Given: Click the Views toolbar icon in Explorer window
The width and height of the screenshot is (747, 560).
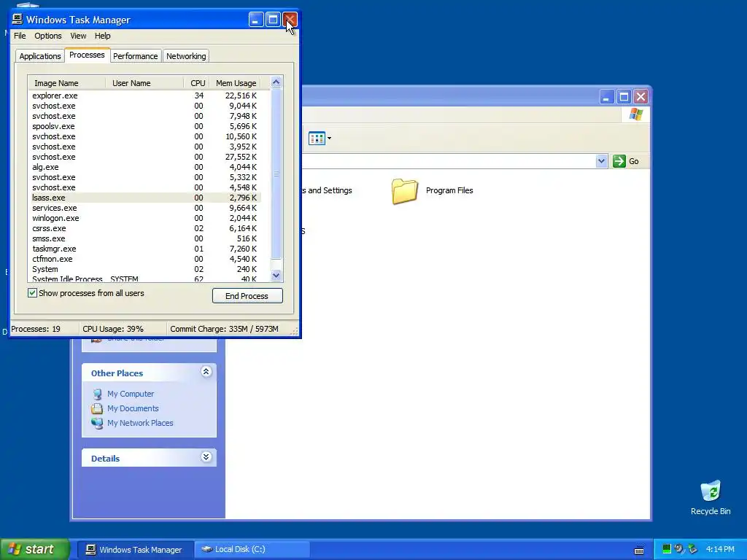Looking at the screenshot, I should coord(317,138).
